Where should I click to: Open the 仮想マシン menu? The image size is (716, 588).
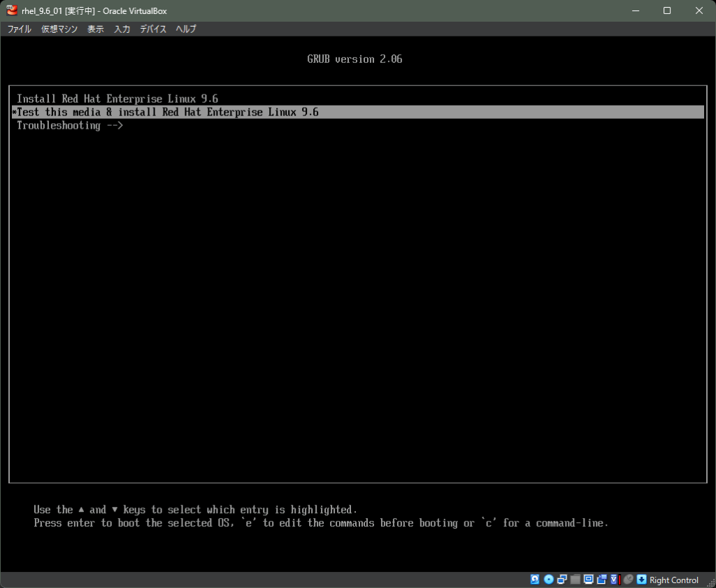tap(59, 29)
